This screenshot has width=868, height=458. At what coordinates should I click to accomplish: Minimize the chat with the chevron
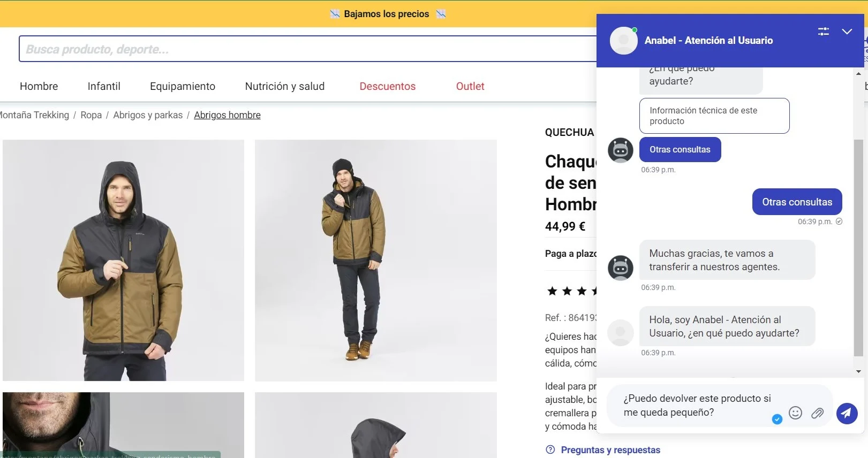tap(847, 32)
